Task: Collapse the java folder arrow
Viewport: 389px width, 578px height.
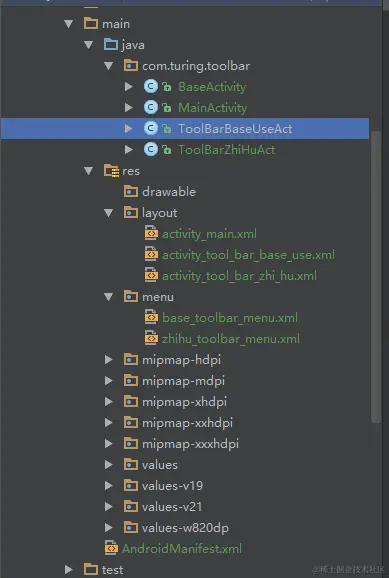Action: (88, 45)
